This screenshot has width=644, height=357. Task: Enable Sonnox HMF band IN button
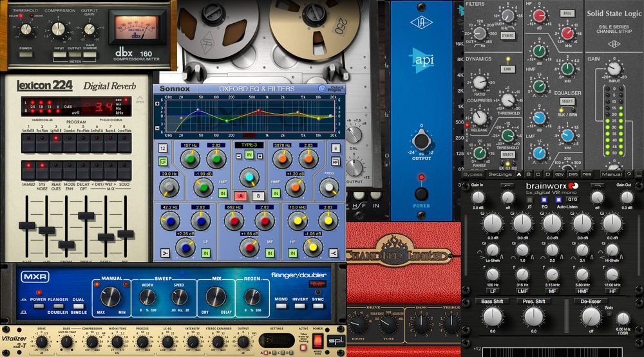coord(276,193)
